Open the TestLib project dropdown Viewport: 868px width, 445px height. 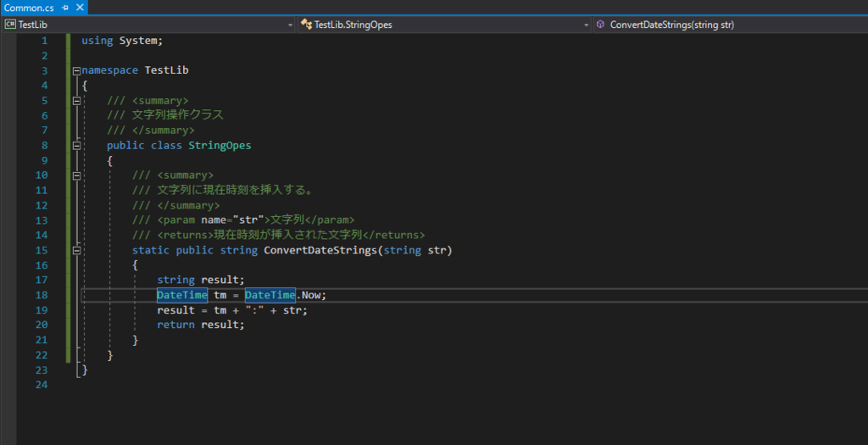[148, 25]
